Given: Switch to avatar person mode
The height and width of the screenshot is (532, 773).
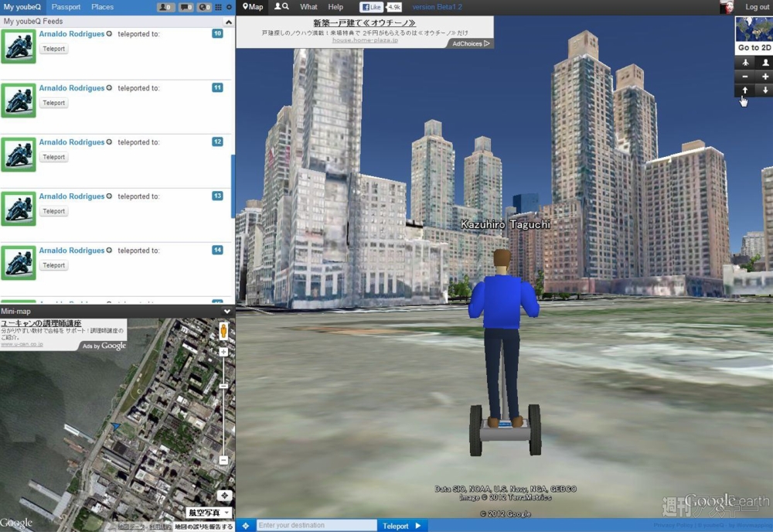Looking at the screenshot, I should [764, 63].
